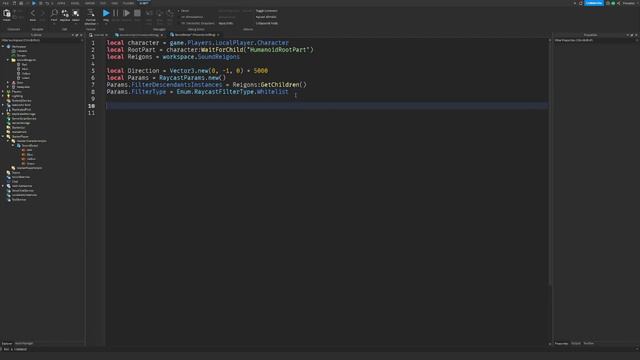Switch to the Toolbox tab at bottom right
Viewport: 640px width, 360px height.
click(589, 344)
